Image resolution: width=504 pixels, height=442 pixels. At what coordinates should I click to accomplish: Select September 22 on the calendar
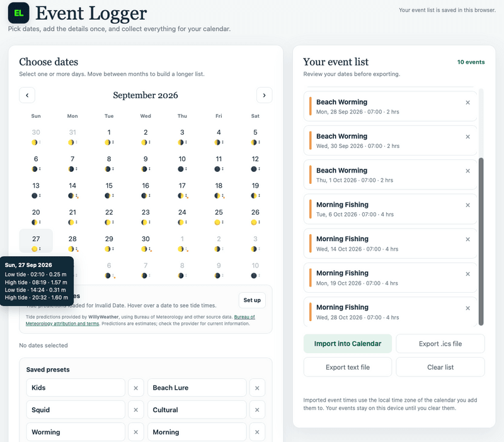tap(109, 217)
